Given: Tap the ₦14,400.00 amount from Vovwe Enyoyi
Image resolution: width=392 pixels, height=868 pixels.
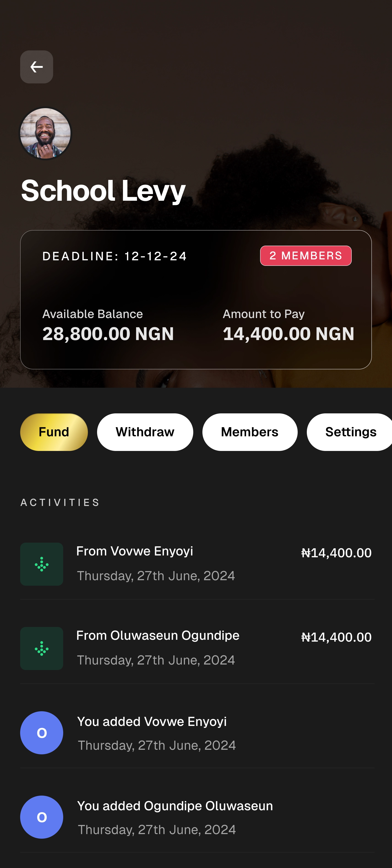Looking at the screenshot, I should pyautogui.click(x=336, y=553).
